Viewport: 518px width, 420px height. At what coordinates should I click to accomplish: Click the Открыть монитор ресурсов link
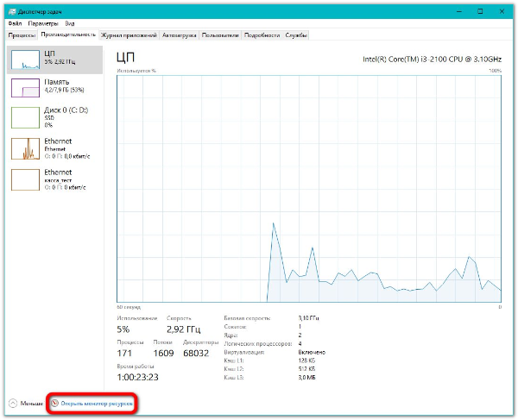tap(97, 403)
